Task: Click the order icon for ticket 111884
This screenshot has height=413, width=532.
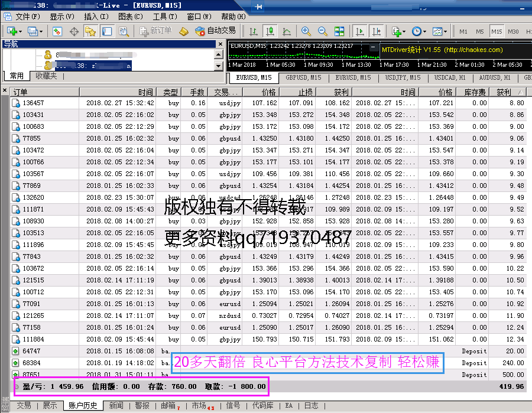Action: [15, 339]
